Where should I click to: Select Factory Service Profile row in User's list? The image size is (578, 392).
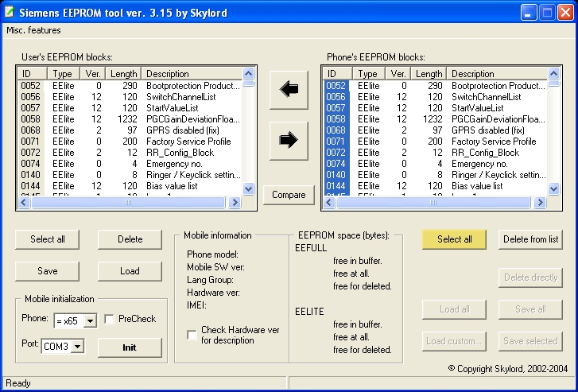point(130,142)
